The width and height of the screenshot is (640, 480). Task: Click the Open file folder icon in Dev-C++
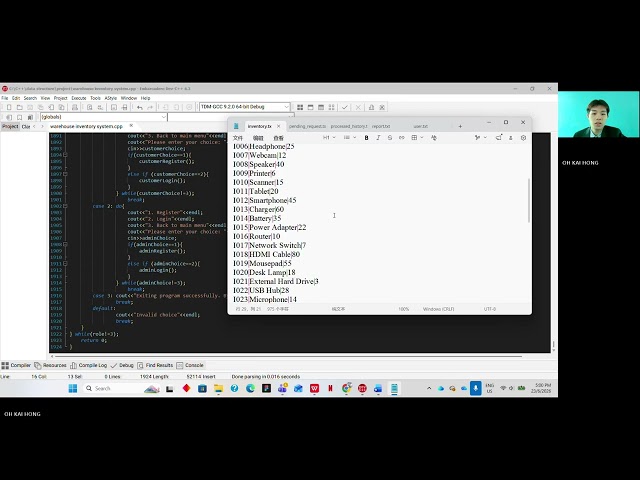tap(19, 107)
